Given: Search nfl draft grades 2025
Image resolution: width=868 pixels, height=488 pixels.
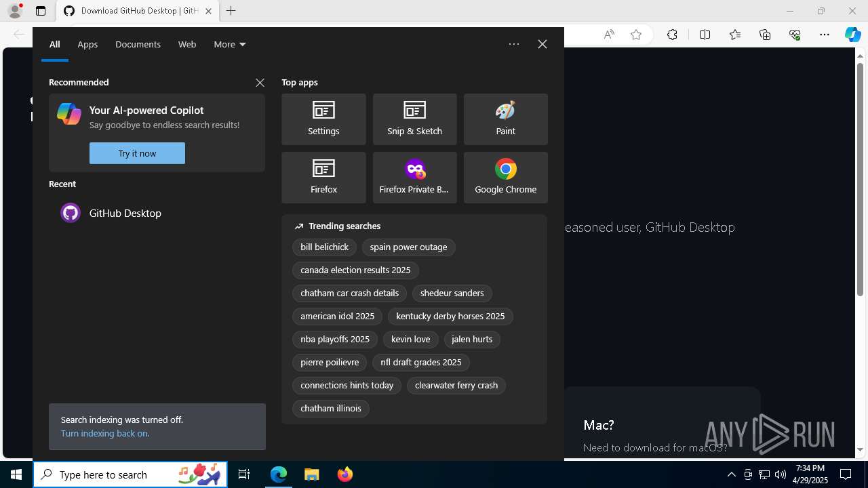Looking at the screenshot, I should [420, 363].
